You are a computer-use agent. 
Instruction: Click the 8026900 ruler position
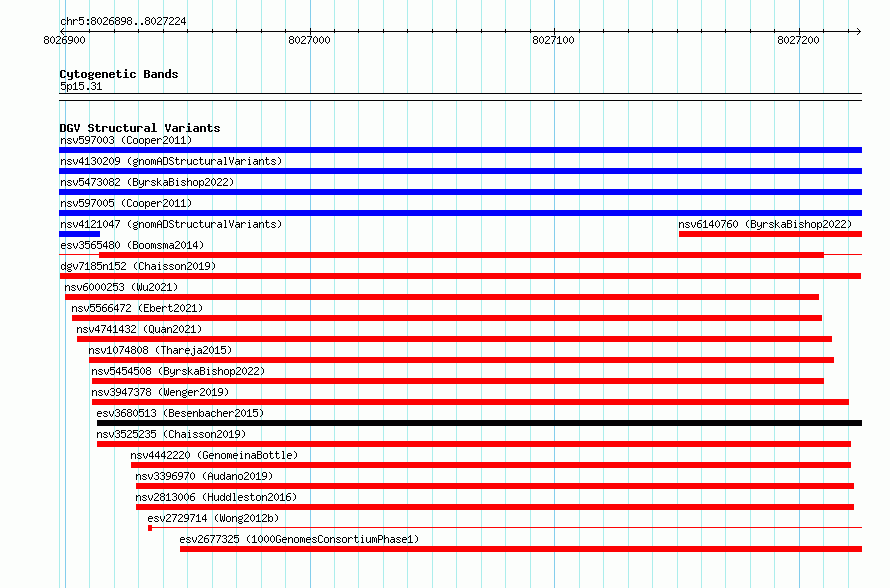coord(65,40)
